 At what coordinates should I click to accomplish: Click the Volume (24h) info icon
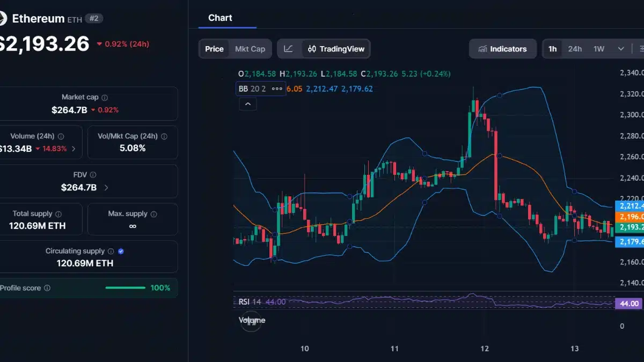pos(60,136)
